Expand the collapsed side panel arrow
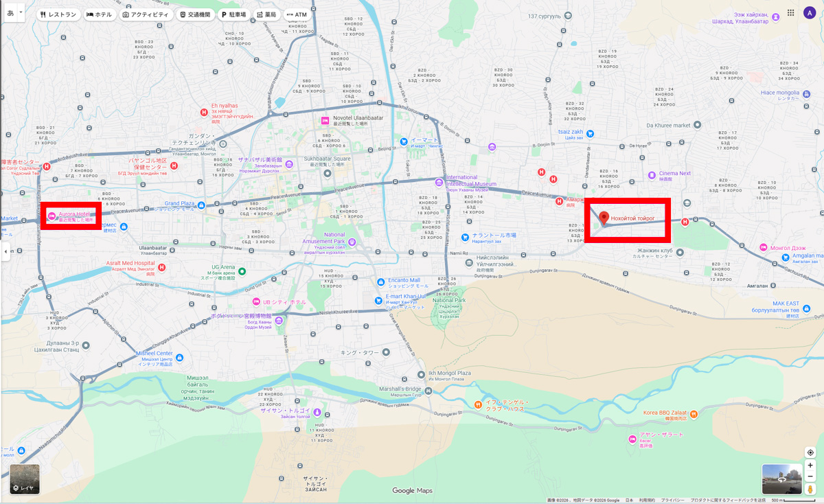Screen dimensions: 824x504 coord(5,251)
